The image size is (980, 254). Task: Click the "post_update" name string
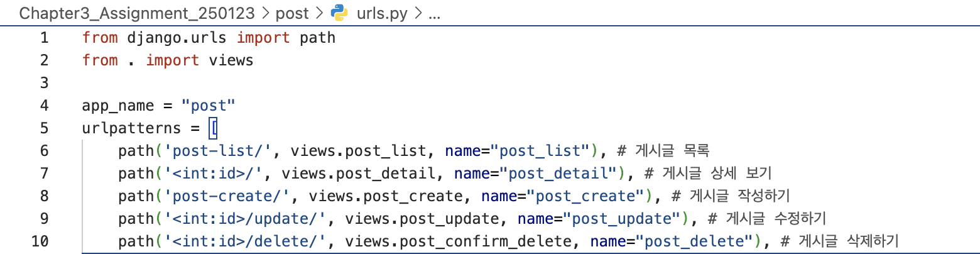pos(621,218)
